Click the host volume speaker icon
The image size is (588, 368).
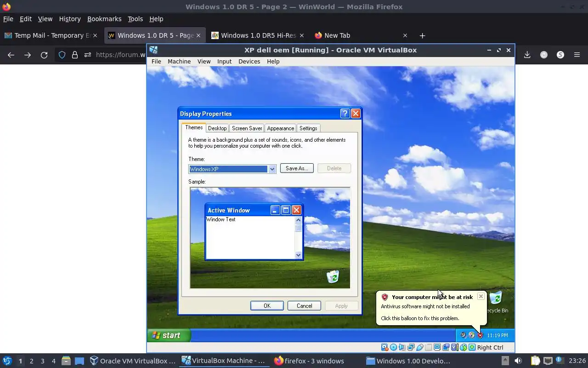point(518,361)
